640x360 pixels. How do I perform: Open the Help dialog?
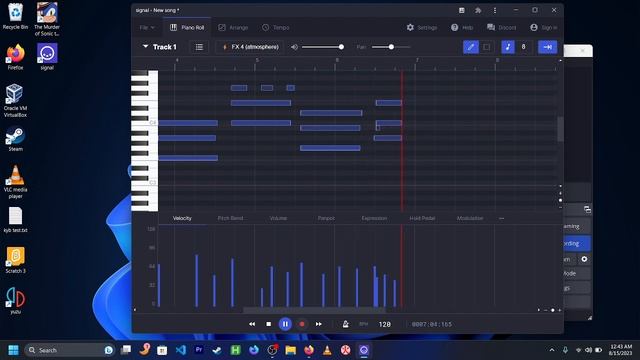point(462,27)
